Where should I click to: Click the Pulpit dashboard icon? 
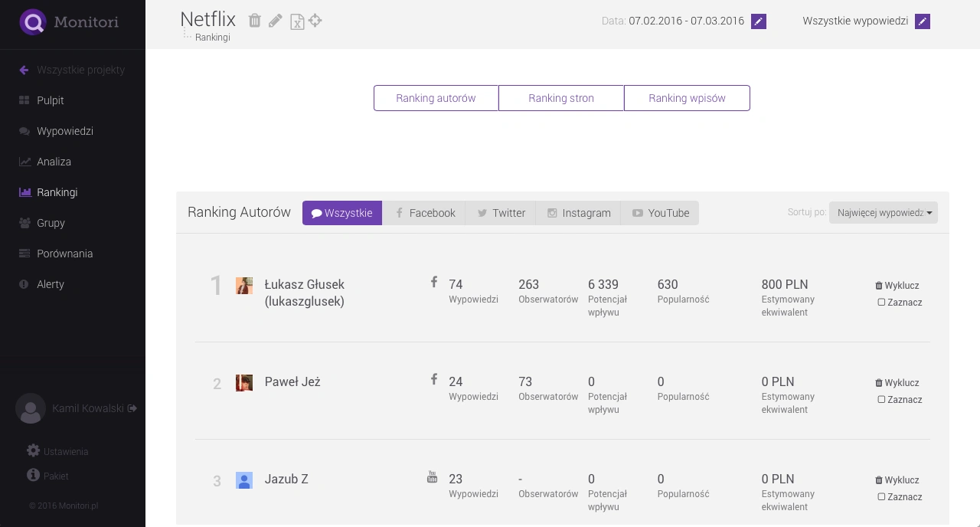24,100
